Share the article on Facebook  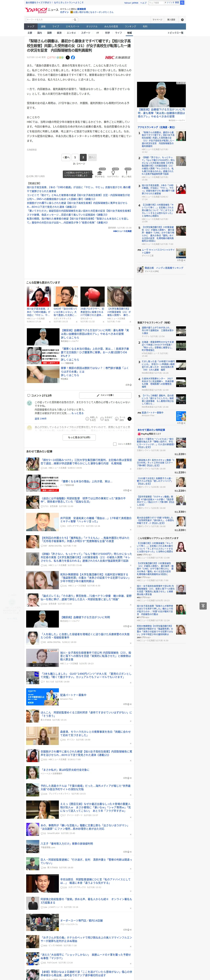point(73,57)
